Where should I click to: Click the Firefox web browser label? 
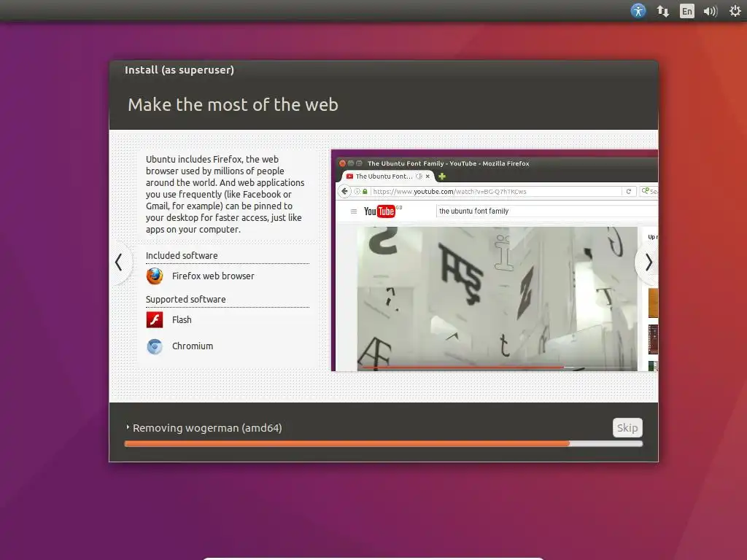(213, 276)
